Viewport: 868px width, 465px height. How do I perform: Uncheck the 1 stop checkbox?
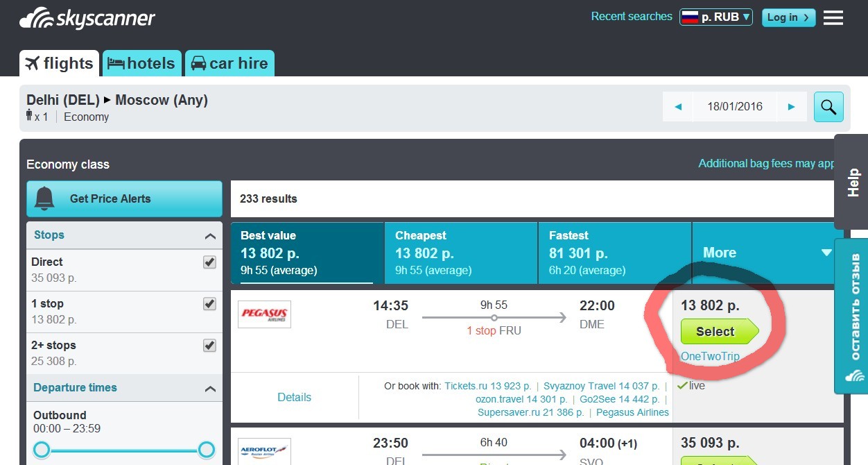[209, 304]
